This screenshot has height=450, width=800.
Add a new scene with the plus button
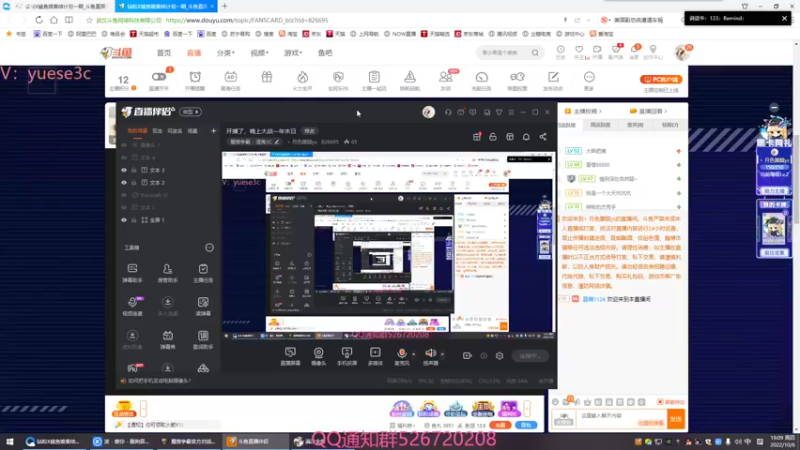(213, 131)
